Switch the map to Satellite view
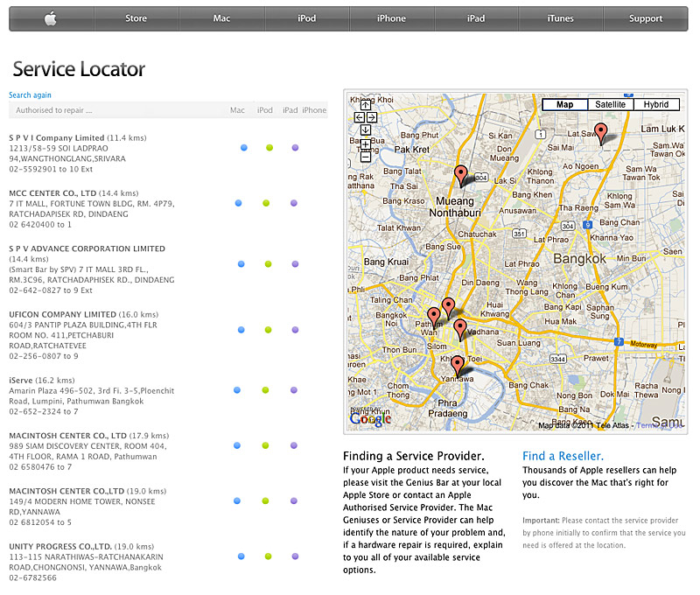This screenshot has height=595, width=700. tap(610, 104)
